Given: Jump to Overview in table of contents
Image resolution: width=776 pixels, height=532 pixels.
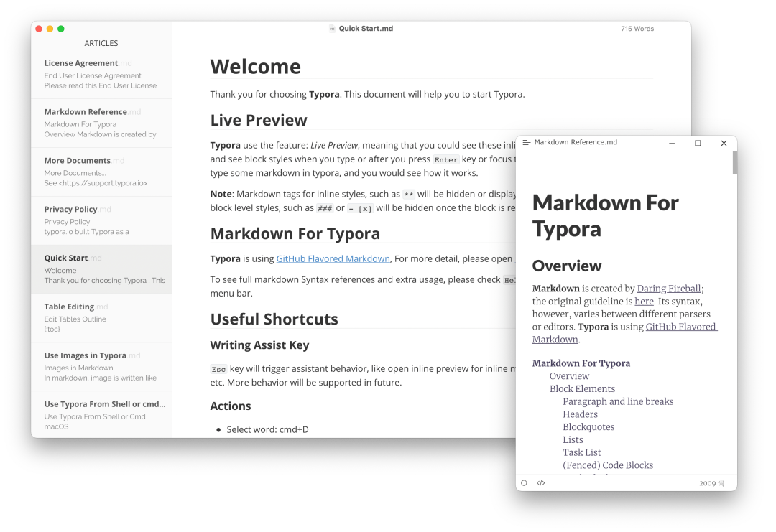Looking at the screenshot, I should pyautogui.click(x=569, y=376).
